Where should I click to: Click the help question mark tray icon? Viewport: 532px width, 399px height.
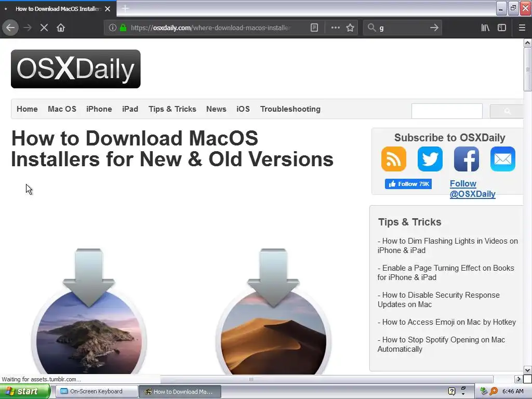[x=451, y=392]
